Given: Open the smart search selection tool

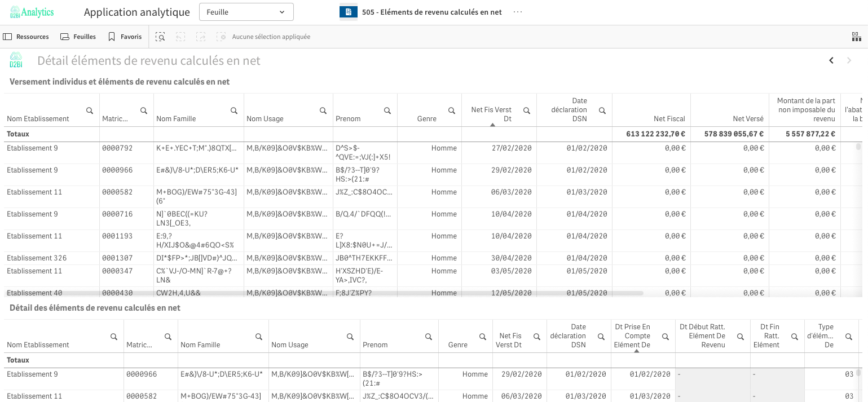Looking at the screenshot, I should [x=160, y=37].
